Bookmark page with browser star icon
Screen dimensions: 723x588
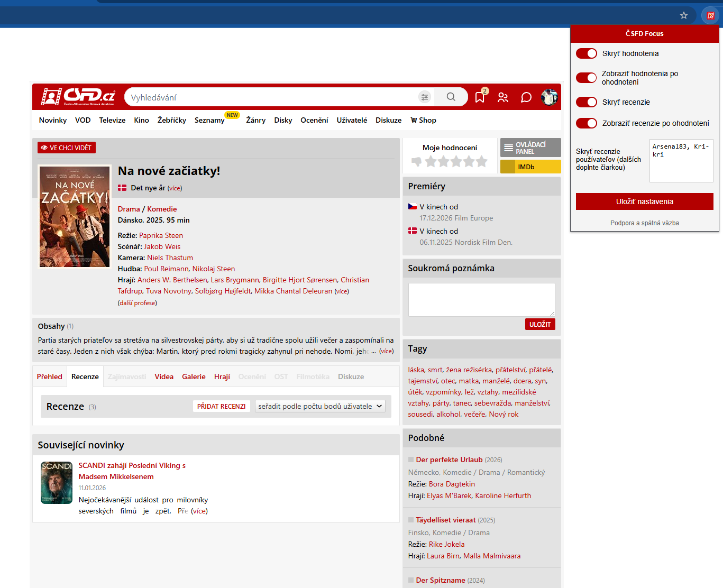point(683,15)
